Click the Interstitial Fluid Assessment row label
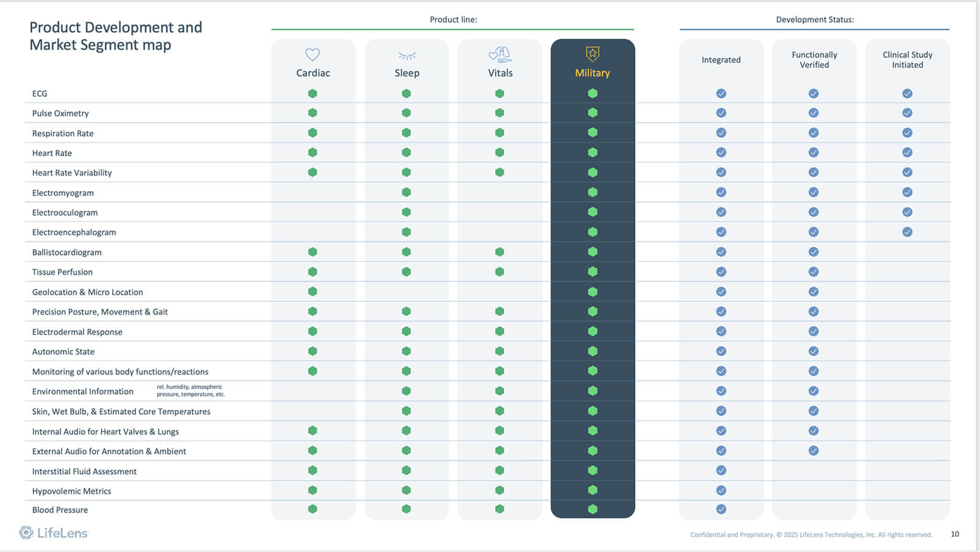 pos(84,471)
